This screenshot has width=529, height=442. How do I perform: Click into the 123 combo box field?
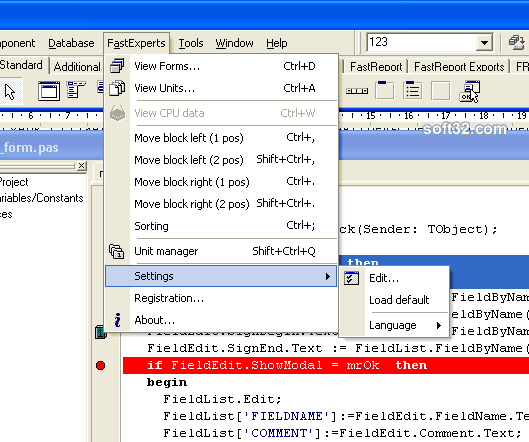tap(422, 43)
